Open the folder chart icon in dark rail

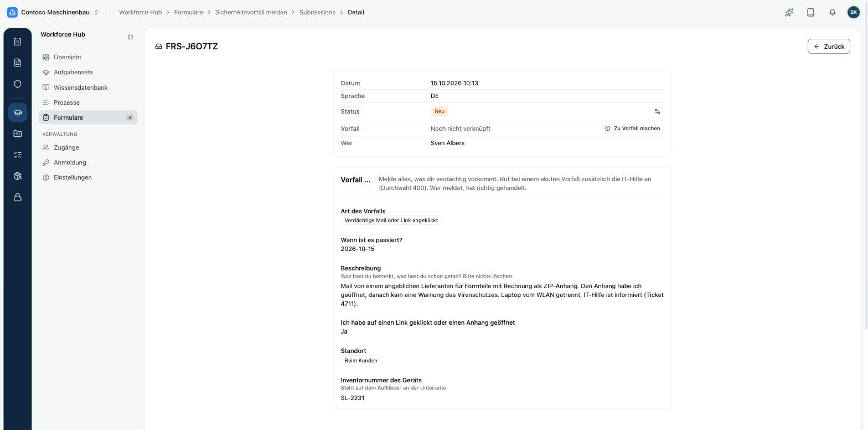17,134
